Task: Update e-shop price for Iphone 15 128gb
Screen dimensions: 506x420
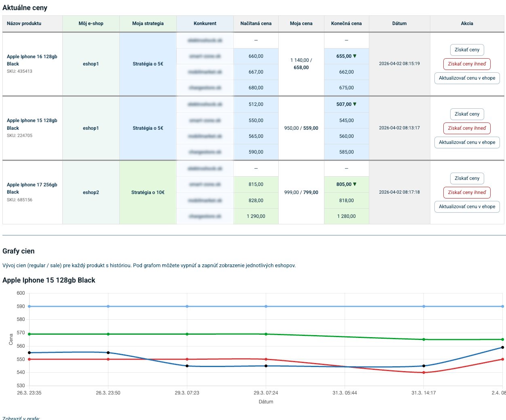Action: [467, 142]
